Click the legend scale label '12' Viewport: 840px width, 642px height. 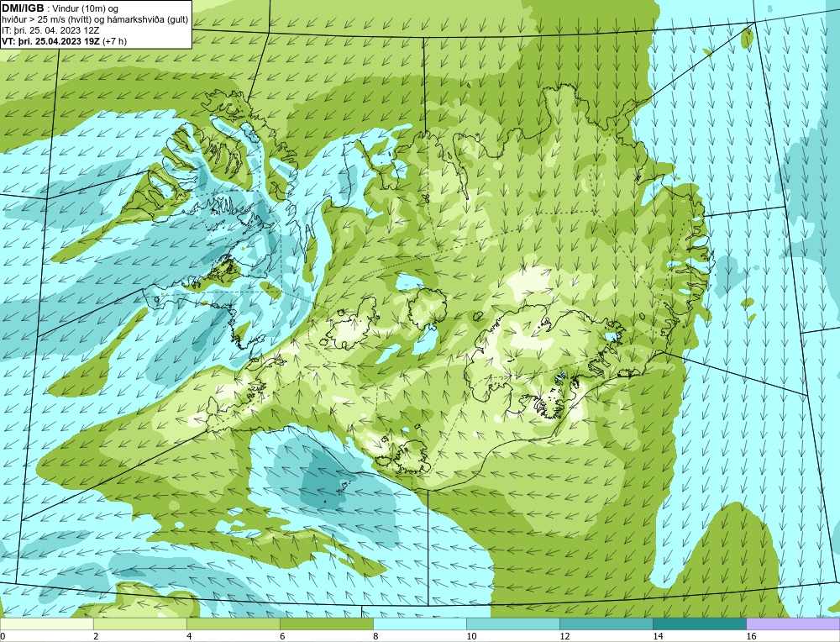[x=564, y=636]
